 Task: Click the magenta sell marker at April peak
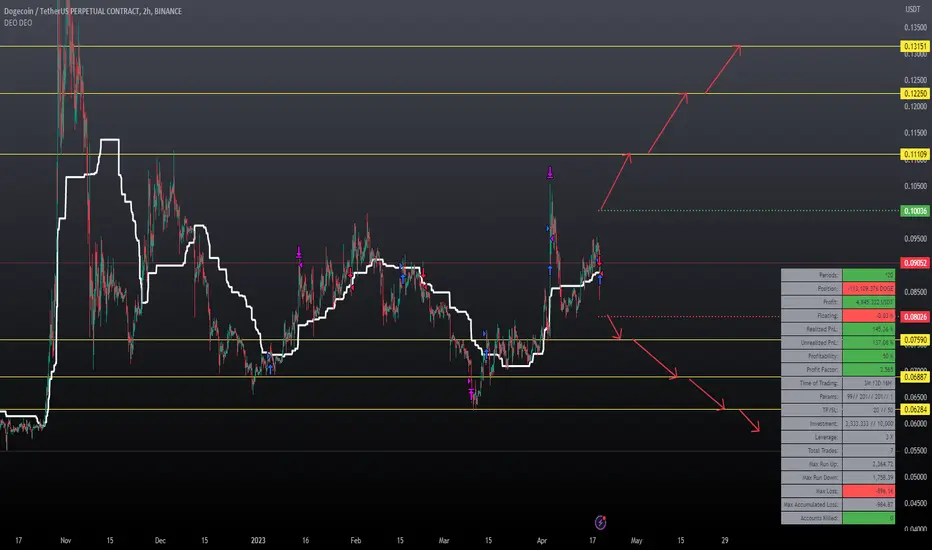[550, 173]
